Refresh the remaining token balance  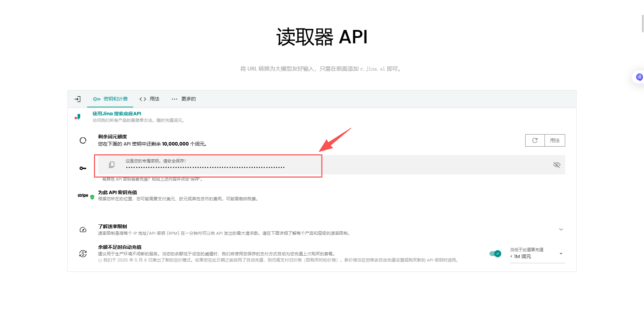tap(535, 140)
